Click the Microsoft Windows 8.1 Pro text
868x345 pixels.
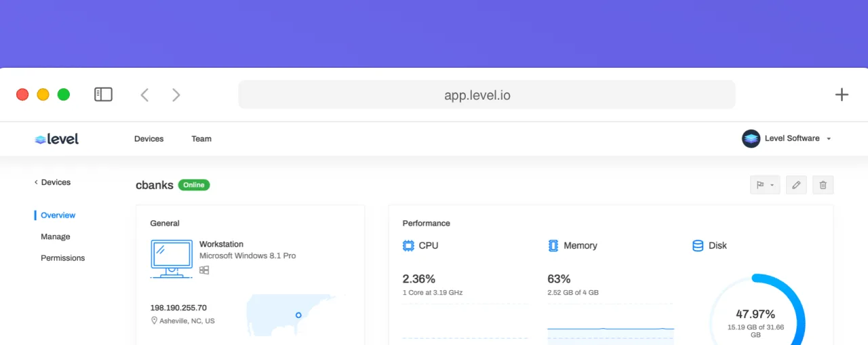248,256
